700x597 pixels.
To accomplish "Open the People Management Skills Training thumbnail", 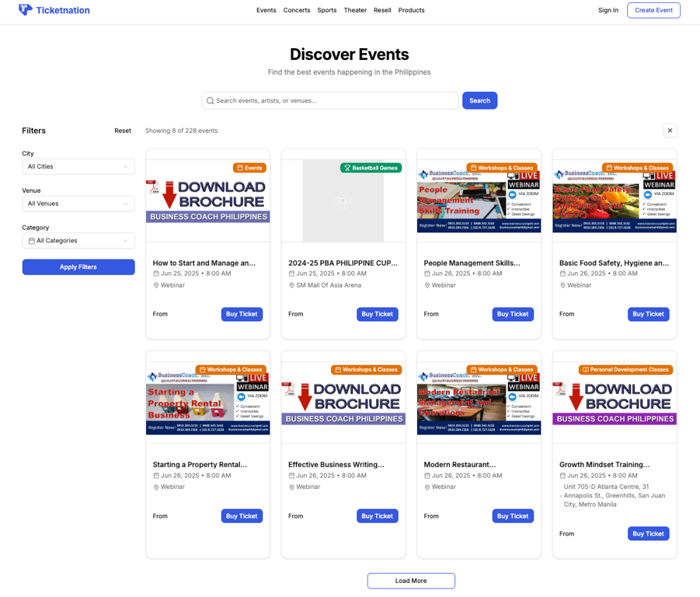I will pos(479,201).
